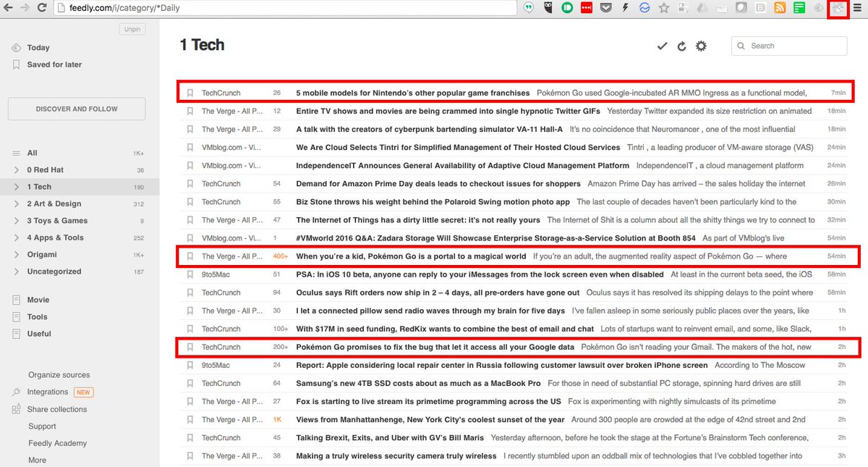Open the red LastPass extension
868x467 pixels.
(x=587, y=8)
